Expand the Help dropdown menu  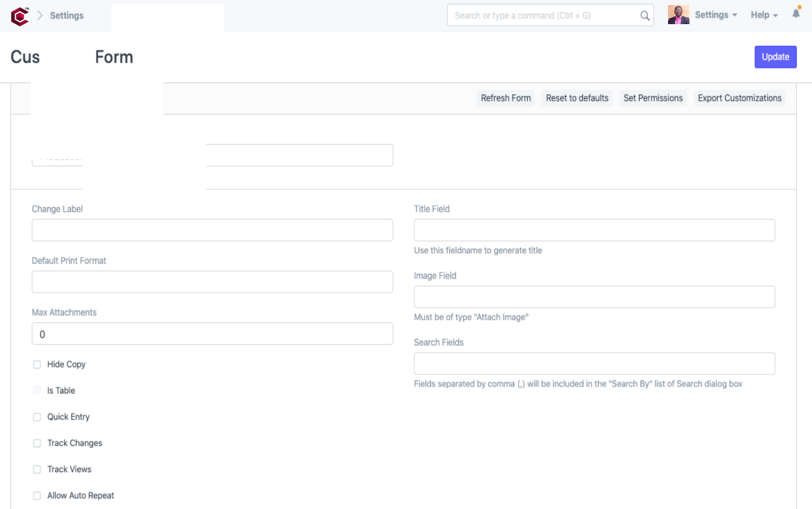[x=764, y=15]
